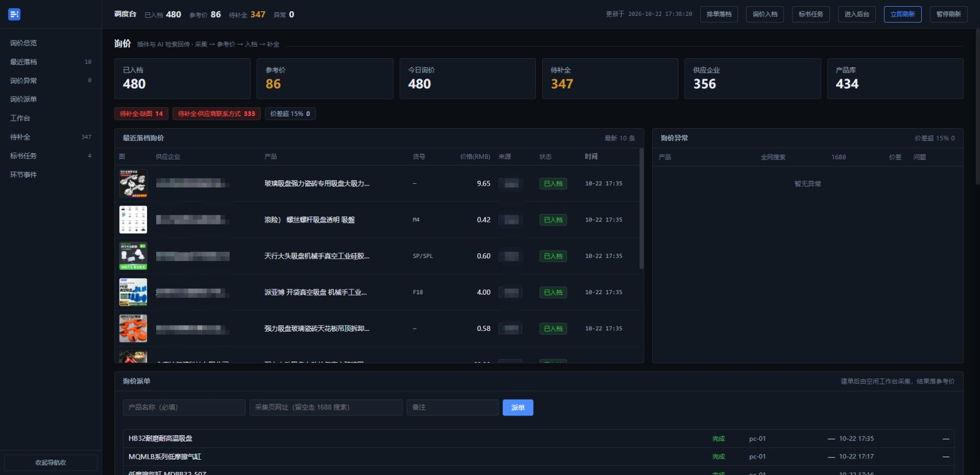Click the blue app logo icon
The image size is (980, 475).
(x=14, y=14)
